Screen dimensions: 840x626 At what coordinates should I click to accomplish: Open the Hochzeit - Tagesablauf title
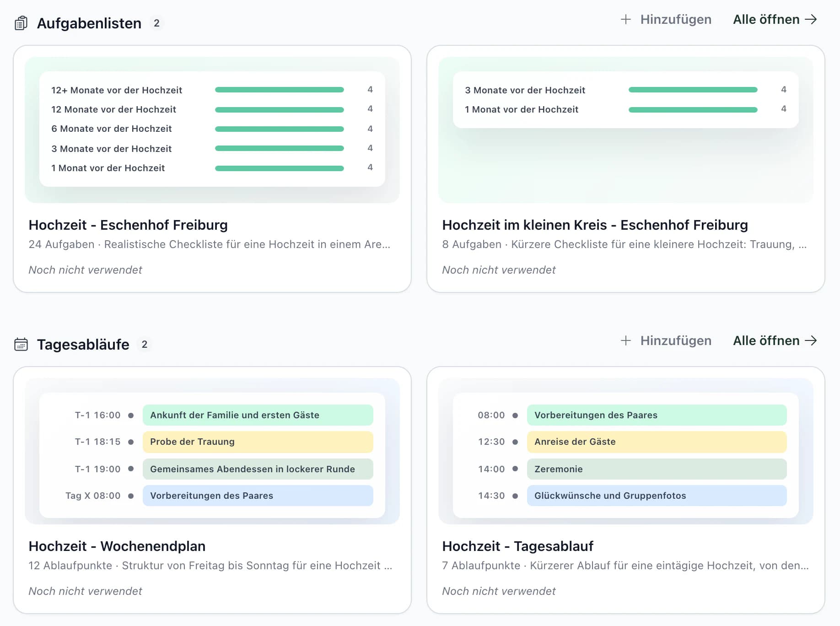coord(517,546)
